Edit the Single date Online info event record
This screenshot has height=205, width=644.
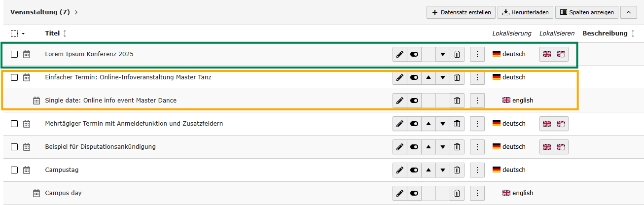(x=400, y=101)
